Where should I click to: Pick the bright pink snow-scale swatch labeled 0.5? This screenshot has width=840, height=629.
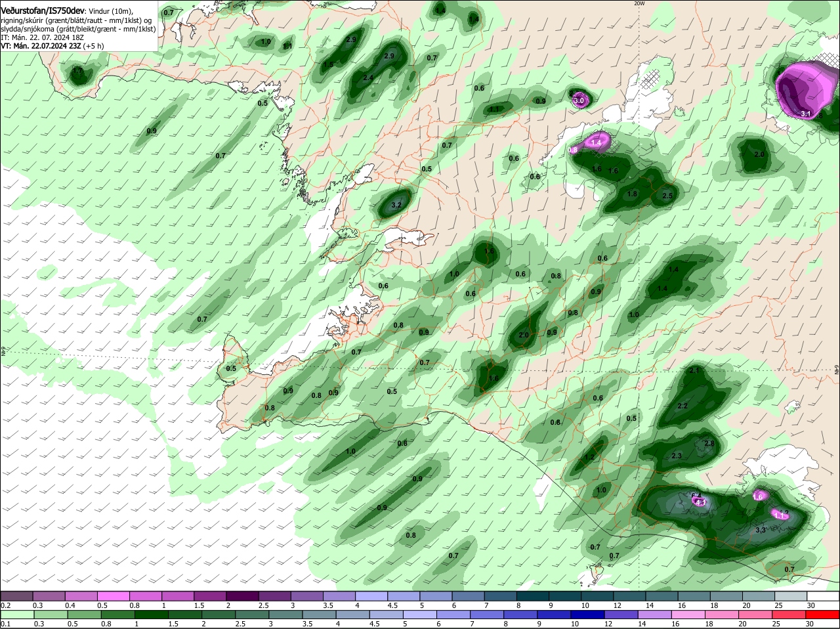pyautogui.click(x=114, y=596)
